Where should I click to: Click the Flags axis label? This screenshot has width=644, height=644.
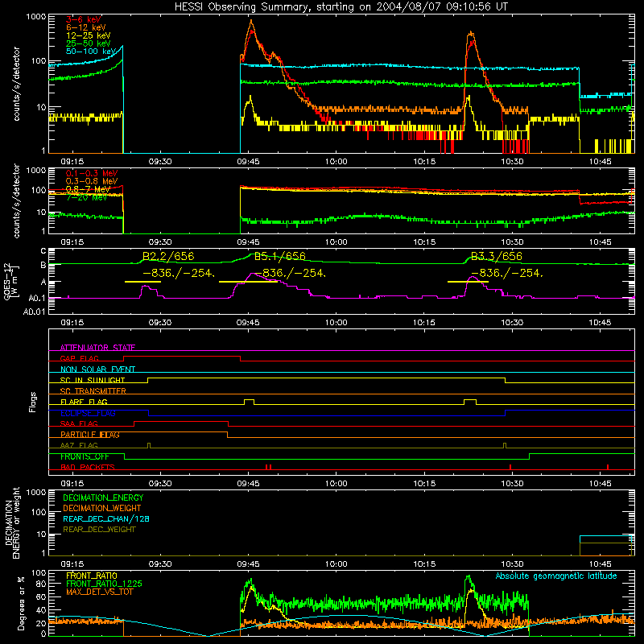pos(32,402)
